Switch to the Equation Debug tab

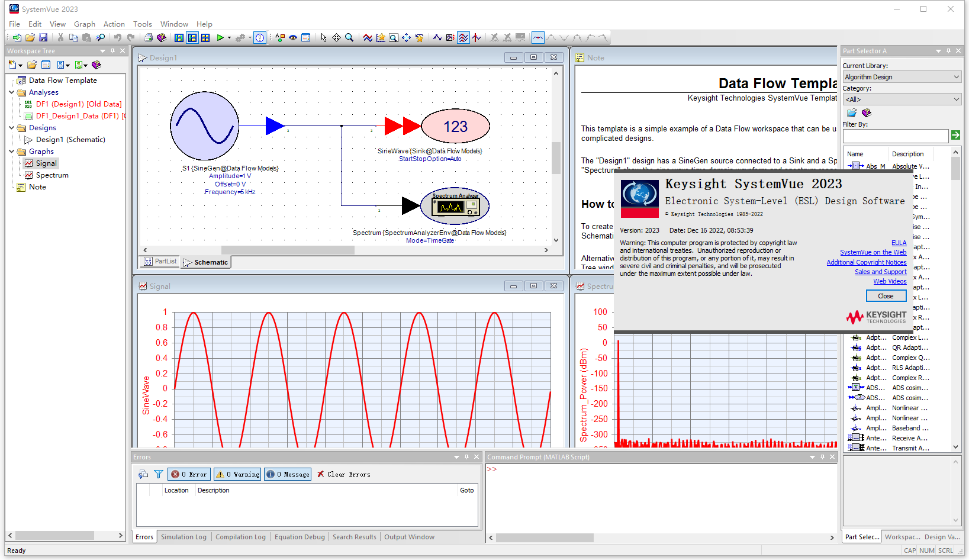coord(300,537)
